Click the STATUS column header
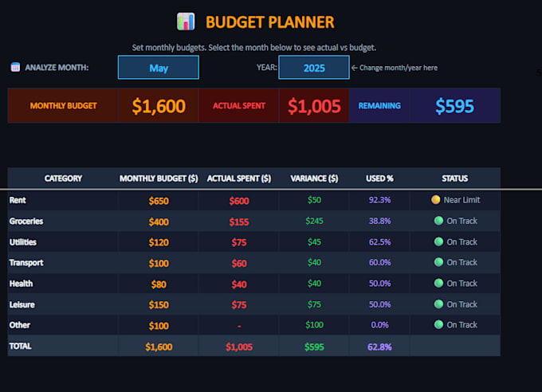This screenshot has width=542, height=392. [x=455, y=178]
